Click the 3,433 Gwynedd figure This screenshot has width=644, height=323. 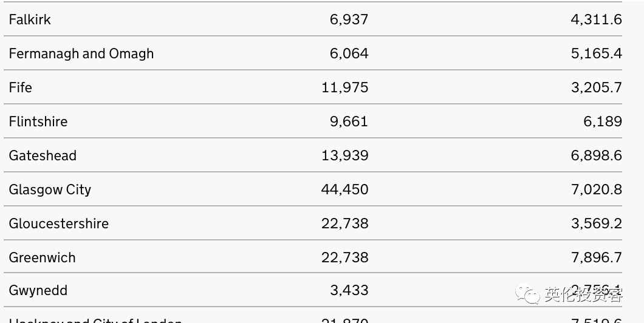click(349, 291)
